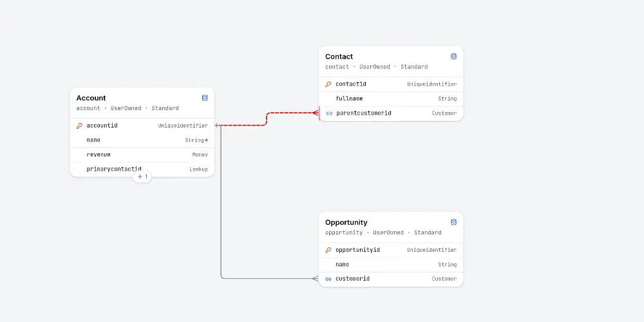The image size is (644, 322).
Task: Click the key icon beside opportunityid
Action: point(328,250)
